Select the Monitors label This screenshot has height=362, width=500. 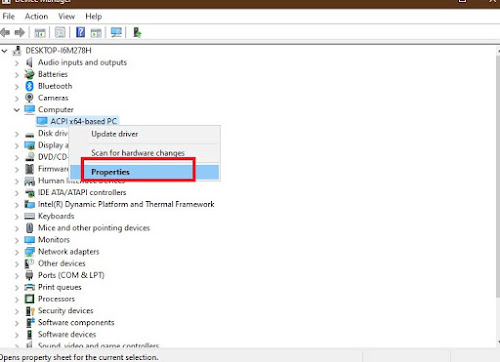tap(54, 240)
